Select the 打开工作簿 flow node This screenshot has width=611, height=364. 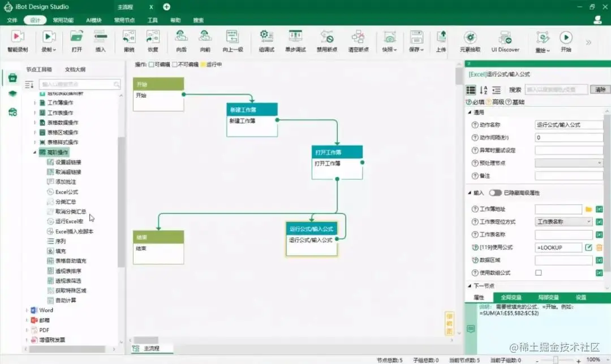[x=337, y=162]
